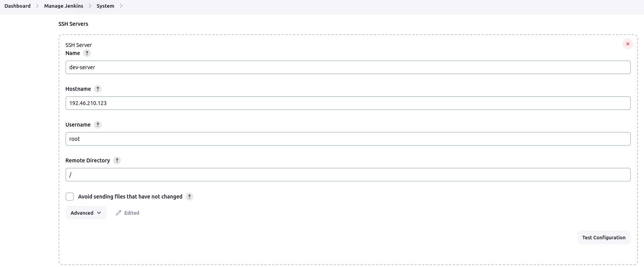
Task: Click the Remote Directory help icon
Action: point(117,160)
